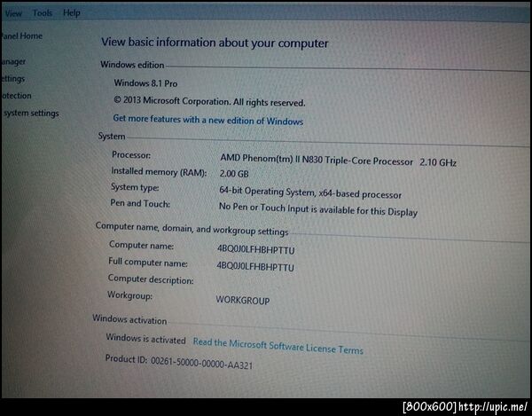Click the Workgroup label
532x416 pixels.
[129, 295]
